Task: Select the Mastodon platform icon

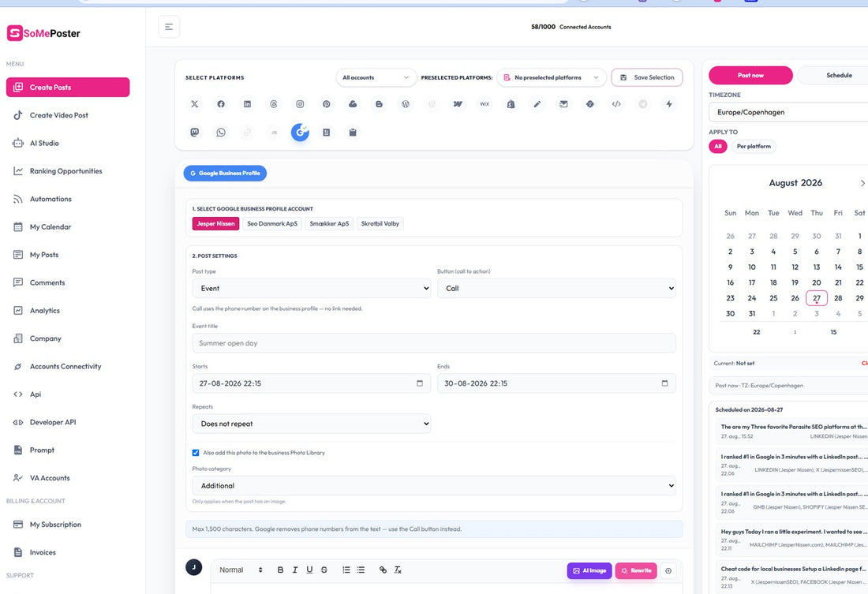Action: (194, 133)
